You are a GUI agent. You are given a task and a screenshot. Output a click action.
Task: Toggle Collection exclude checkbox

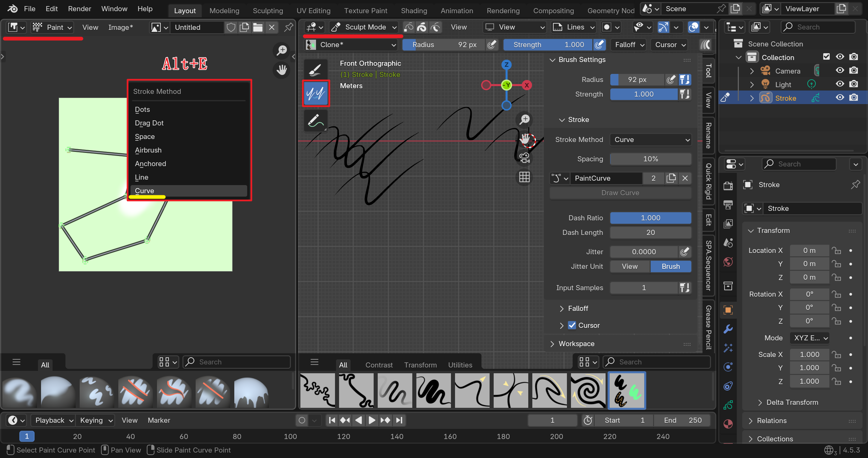coord(826,57)
